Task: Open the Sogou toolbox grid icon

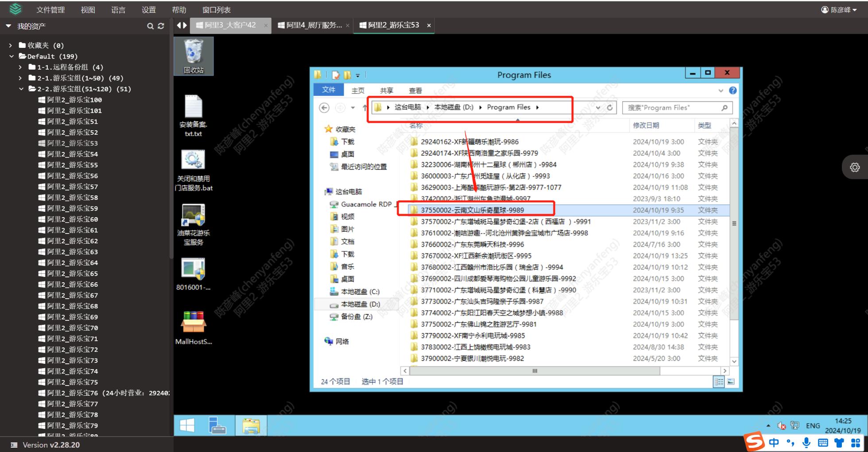Action: [x=856, y=442]
